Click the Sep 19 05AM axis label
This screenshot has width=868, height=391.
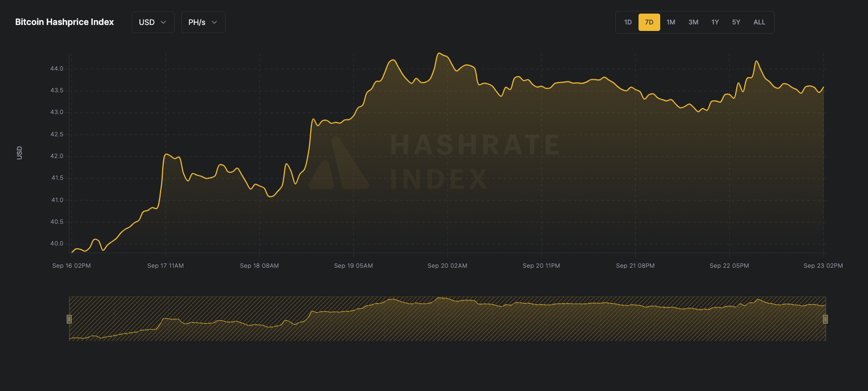(x=354, y=266)
